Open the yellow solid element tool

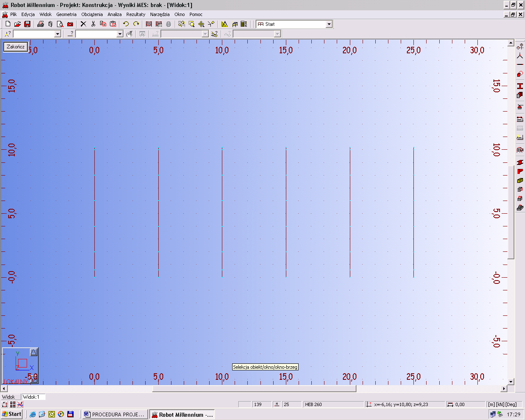click(520, 180)
